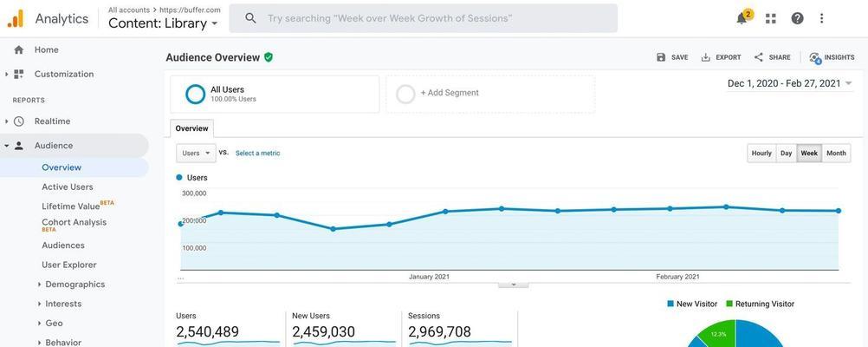This screenshot has width=868, height=347.
Task: Click + Add Segment box
Action: tap(490, 95)
